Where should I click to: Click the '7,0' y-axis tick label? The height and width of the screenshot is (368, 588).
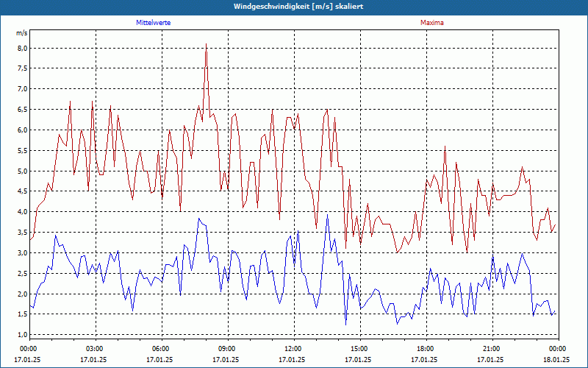[x=22, y=89]
